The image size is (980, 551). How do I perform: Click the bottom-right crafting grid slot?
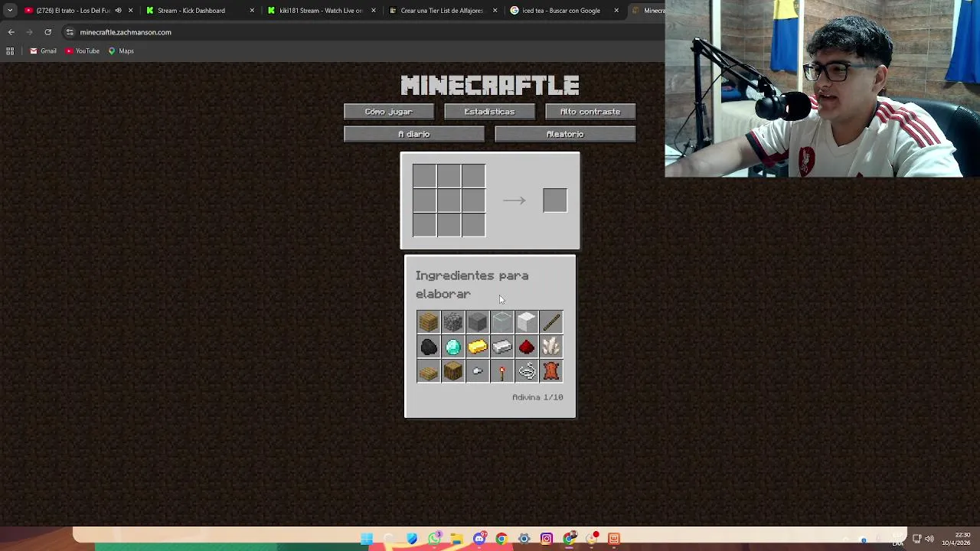click(x=473, y=225)
